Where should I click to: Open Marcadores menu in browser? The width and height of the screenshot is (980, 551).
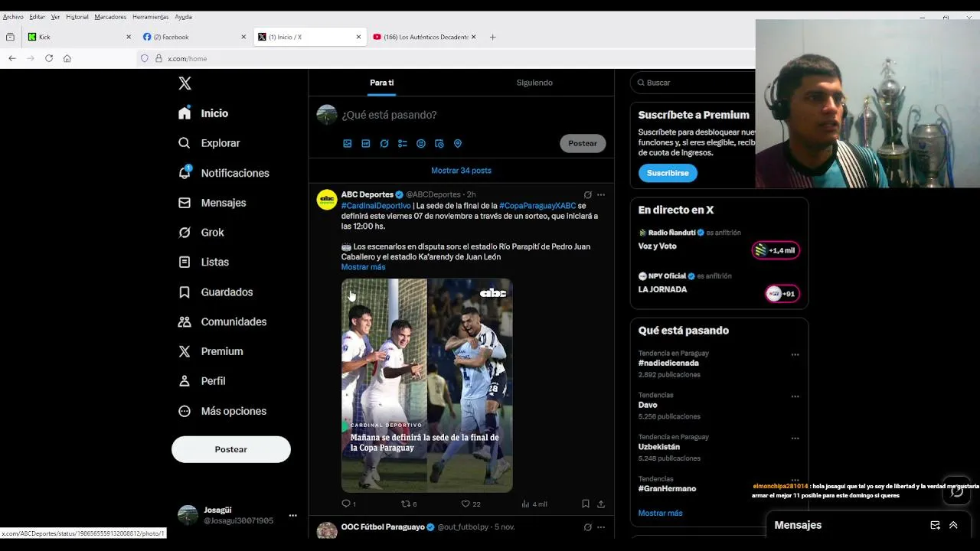[x=110, y=17]
